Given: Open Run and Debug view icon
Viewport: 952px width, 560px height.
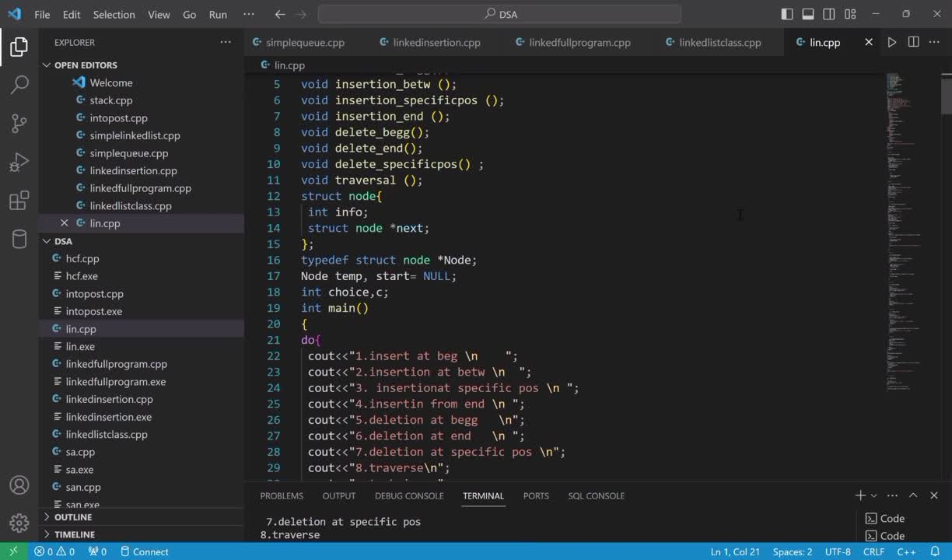Looking at the screenshot, I should click(19, 162).
